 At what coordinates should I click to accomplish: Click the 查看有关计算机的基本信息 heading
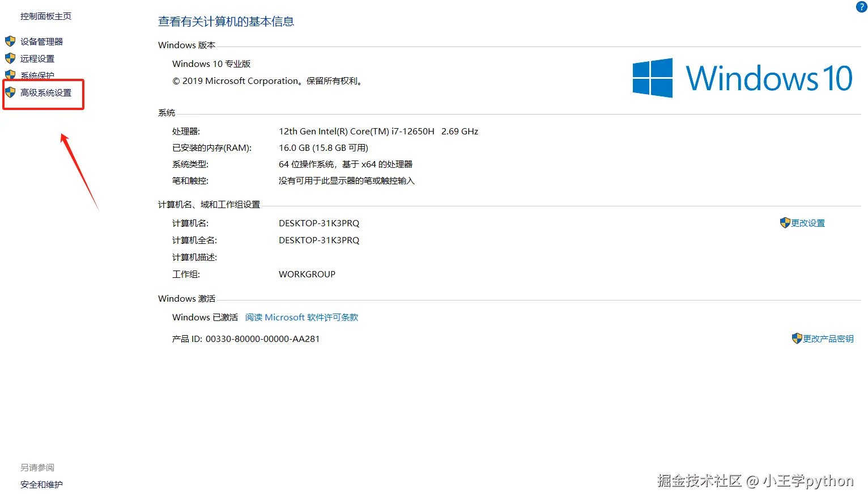226,22
